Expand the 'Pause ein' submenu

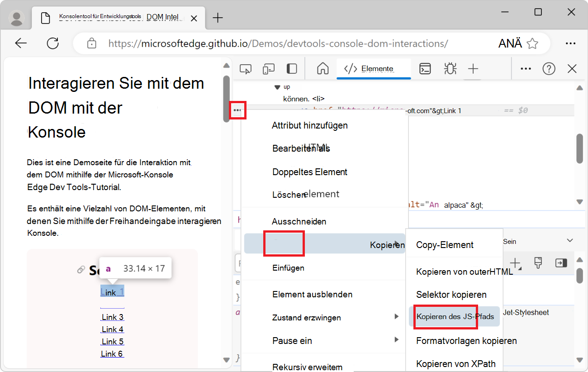[325, 340]
